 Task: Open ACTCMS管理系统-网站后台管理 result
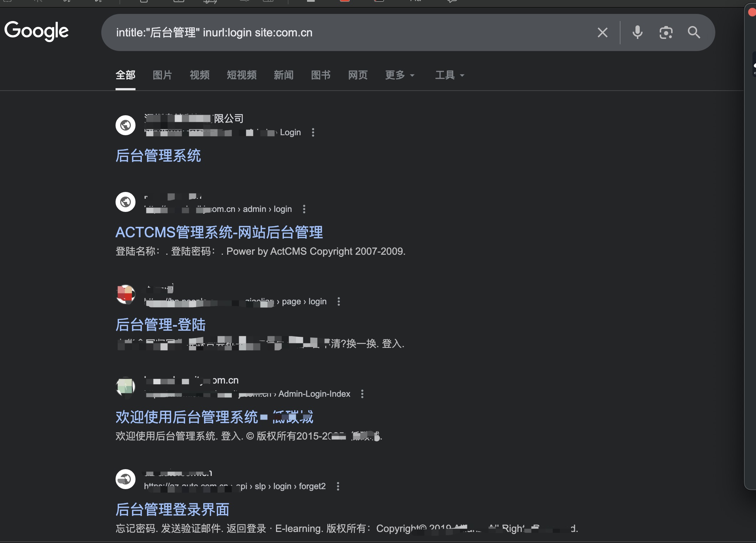point(219,232)
